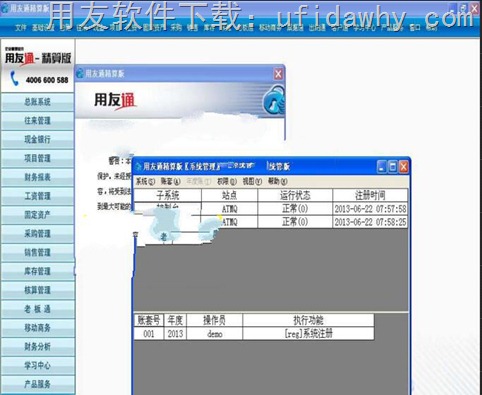Open the 系统(S) menu in 系统管理
Viewport: 482px width, 395px height.
click(145, 181)
